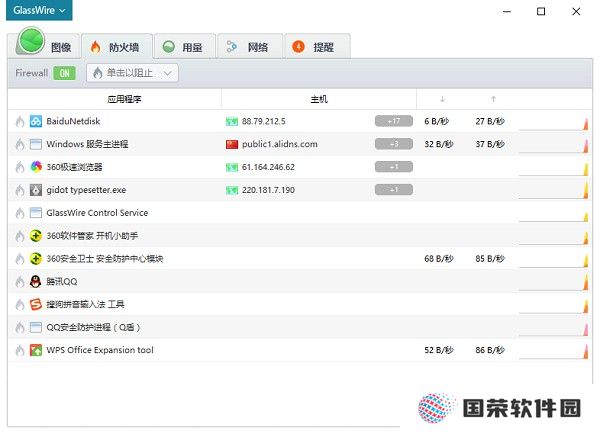Image resolution: width=600 pixels, height=434 pixels.
Task: Click the Windows 服务主进程 window icon
Action: [36, 144]
